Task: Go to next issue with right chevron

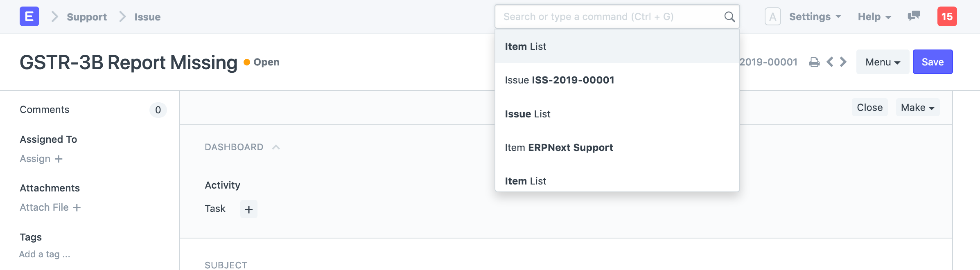Action: coord(843,62)
